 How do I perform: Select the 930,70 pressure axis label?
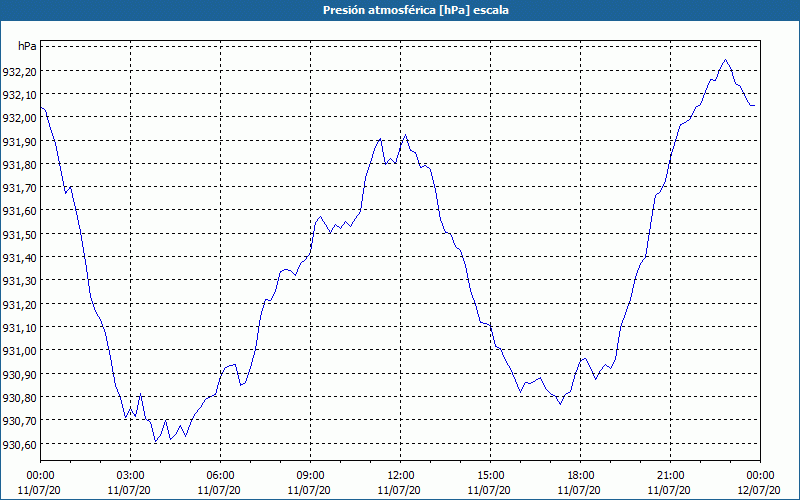[x=20, y=421]
